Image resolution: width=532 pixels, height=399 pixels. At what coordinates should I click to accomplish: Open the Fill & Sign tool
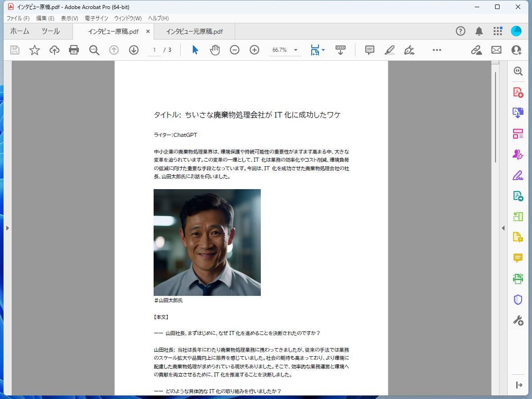518,175
